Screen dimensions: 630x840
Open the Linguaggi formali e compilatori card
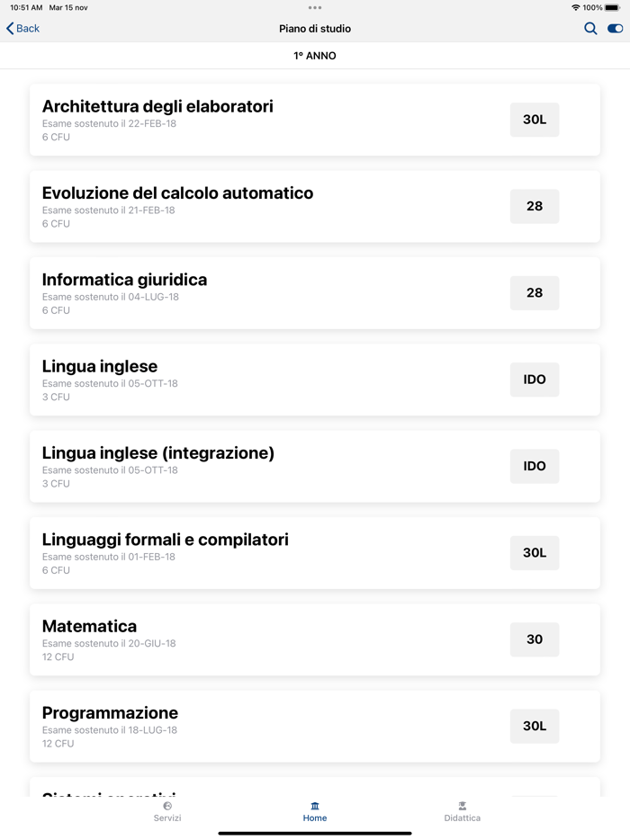(x=270, y=552)
